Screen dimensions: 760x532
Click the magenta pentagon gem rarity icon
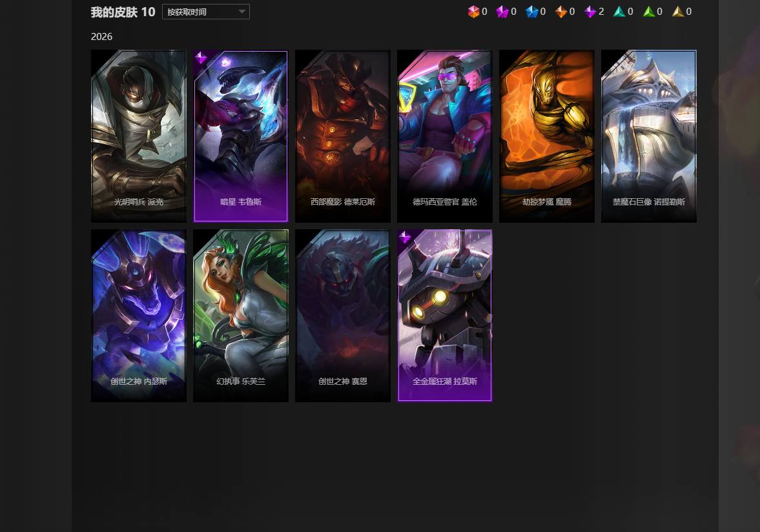502,12
